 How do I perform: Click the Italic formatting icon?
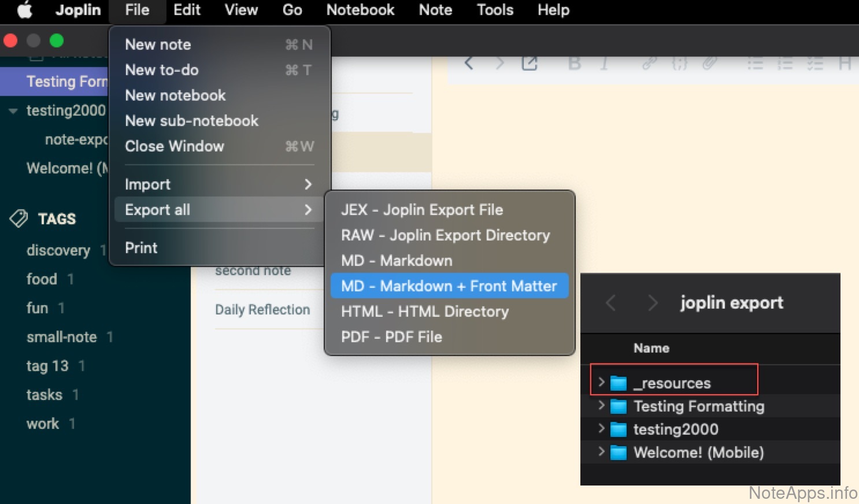click(604, 63)
